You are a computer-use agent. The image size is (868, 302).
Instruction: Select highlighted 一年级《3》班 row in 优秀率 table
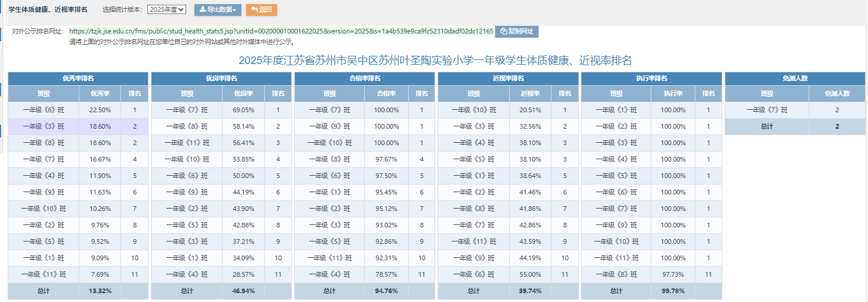tap(43, 126)
